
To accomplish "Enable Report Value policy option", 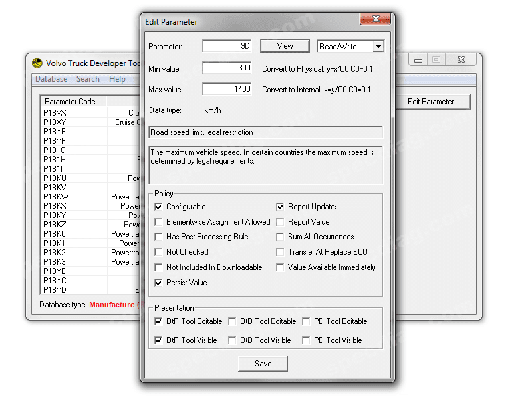I will point(280,222).
